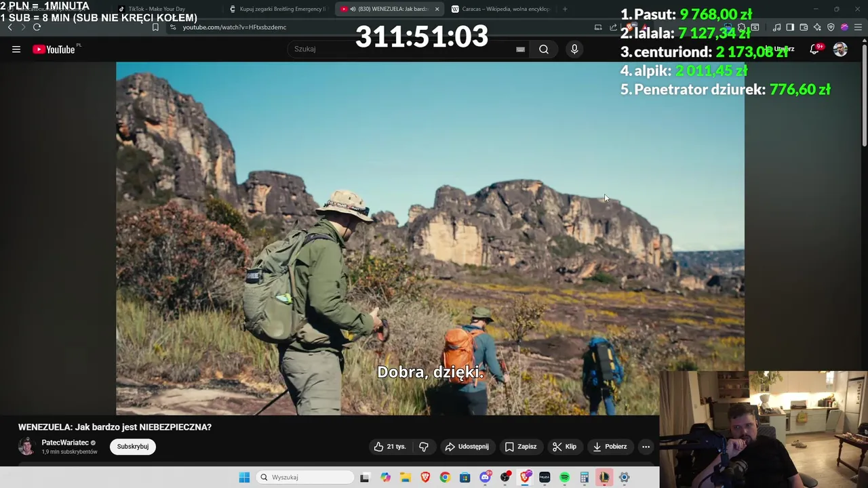Open Brave playlist music note icon
This screenshot has height=488, width=868.
coord(776,27)
